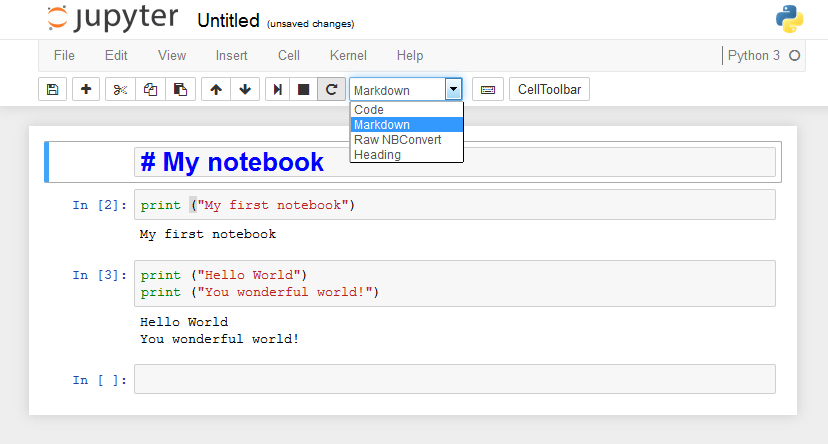
Task: Run cell and select below icon
Action: point(277,89)
